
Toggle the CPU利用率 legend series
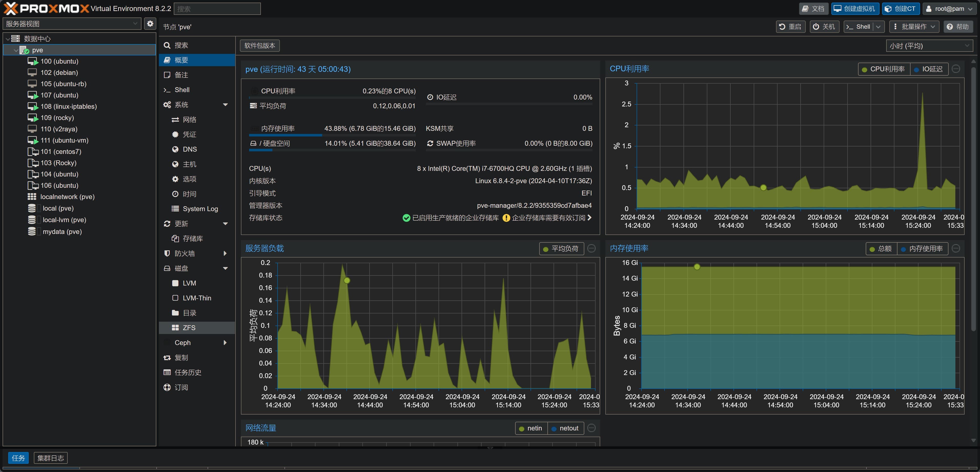pyautogui.click(x=884, y=69)
